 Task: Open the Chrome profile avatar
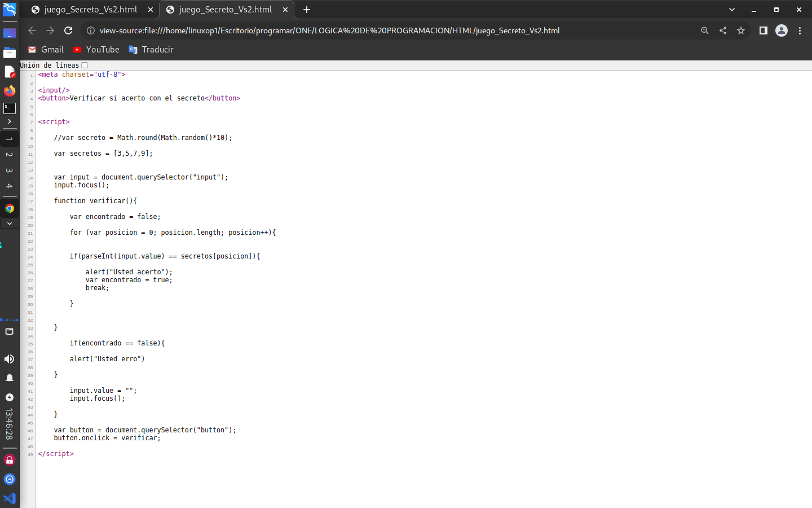tap(781, 30)
